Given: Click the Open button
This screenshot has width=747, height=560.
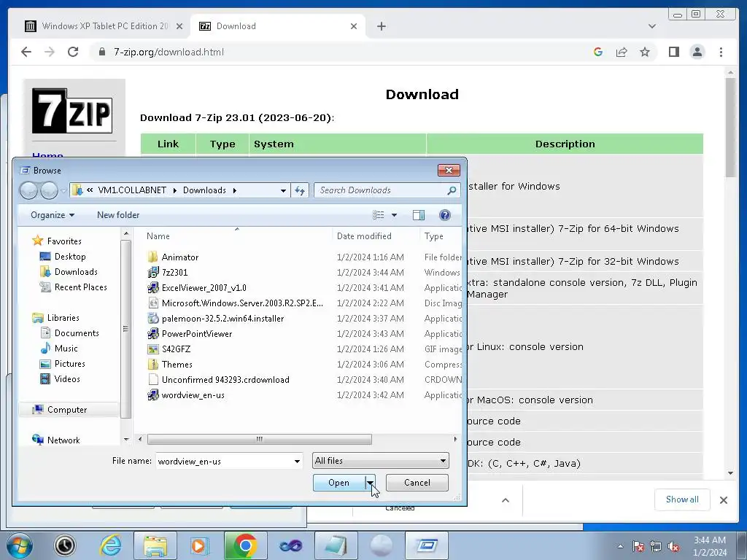Looking at the screenshot, I should [x=338, y=483].
